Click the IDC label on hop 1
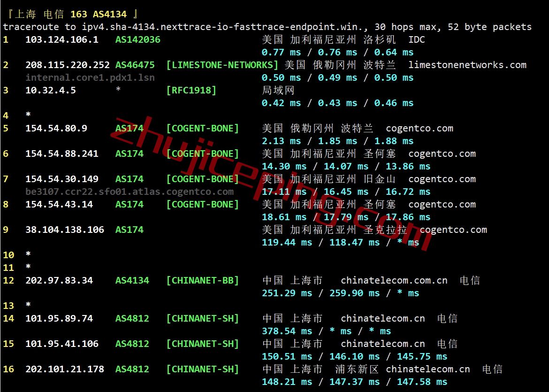Viewport: 549px width, 392px height. (417, 39)
